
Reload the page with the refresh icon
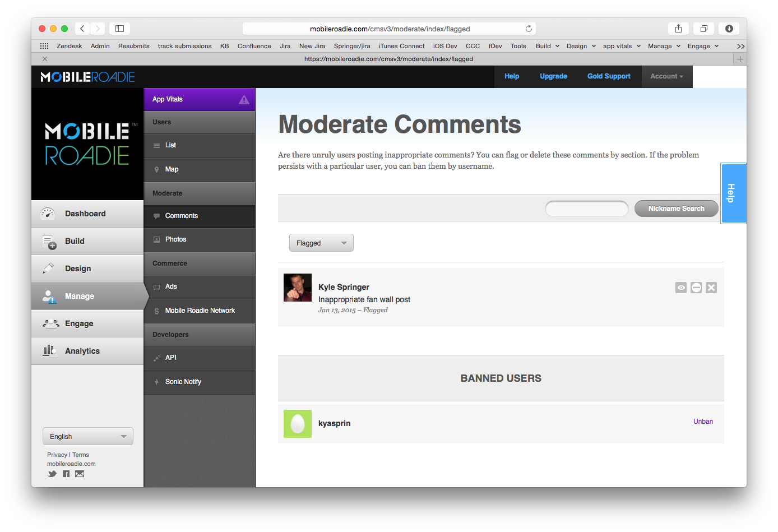[x=529, y=29]
